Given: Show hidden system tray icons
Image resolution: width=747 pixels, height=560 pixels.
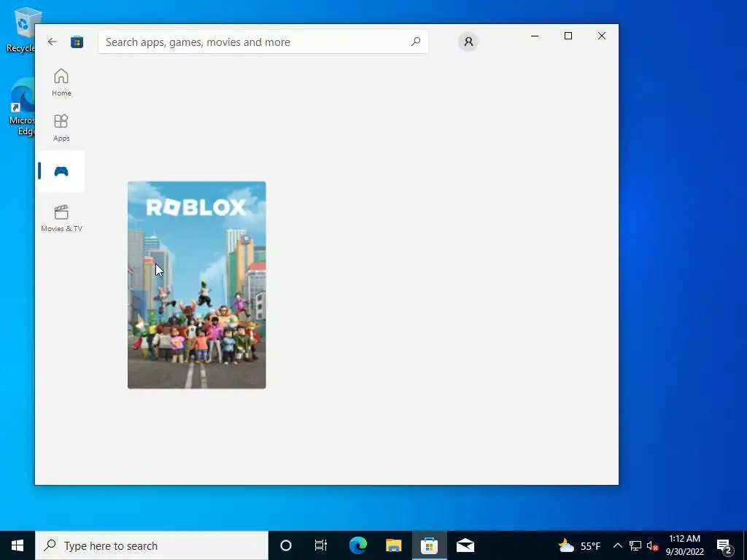Looking at the screenshot, I should tap(617, 545).
